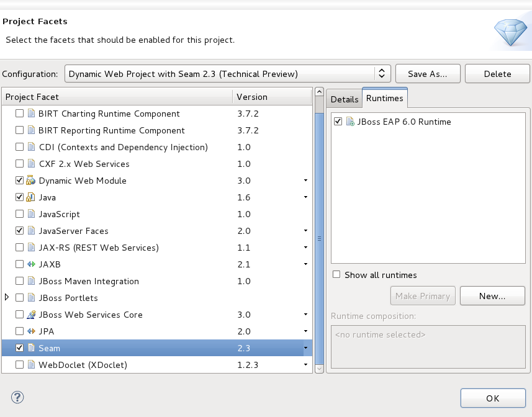The image size is (532, 417).
Task: Expand the JBoss Portlets tree node
Action: point(7,298)
